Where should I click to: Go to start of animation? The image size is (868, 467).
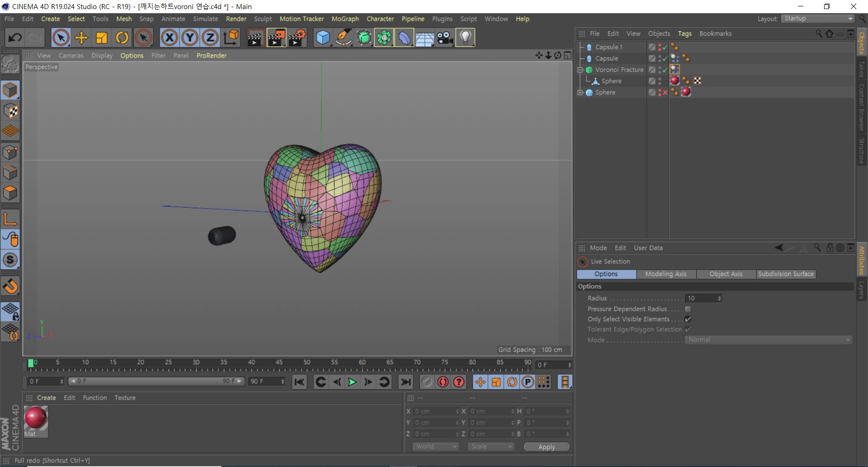(x=299, y=382)
